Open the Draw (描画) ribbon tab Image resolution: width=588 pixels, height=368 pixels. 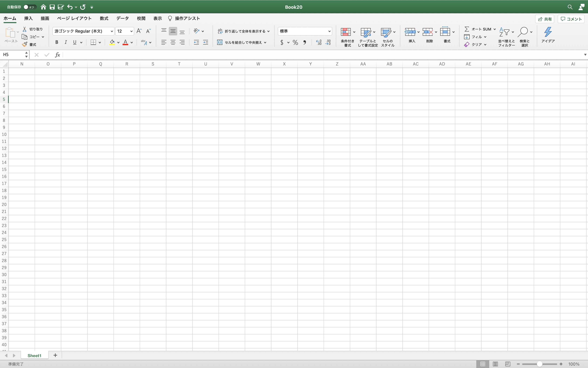[45, 19]
